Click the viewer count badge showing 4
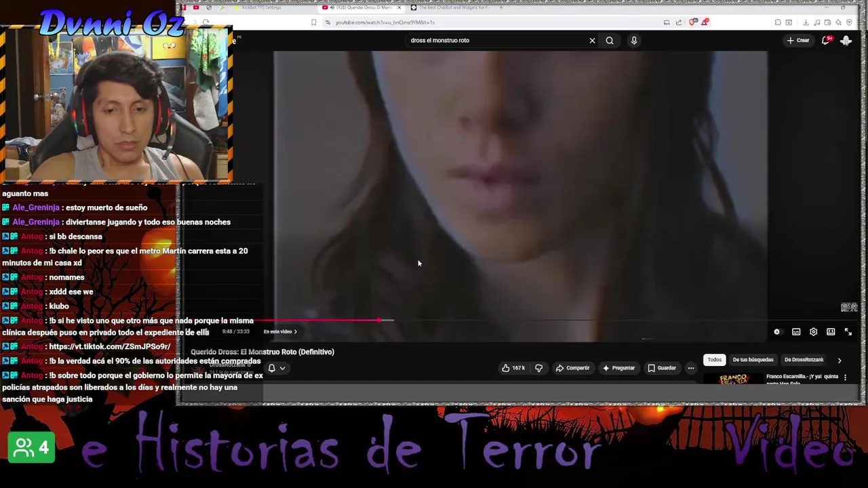Image resolution: width=868 pixels, height=488 pixels. [x=31, y=447]
